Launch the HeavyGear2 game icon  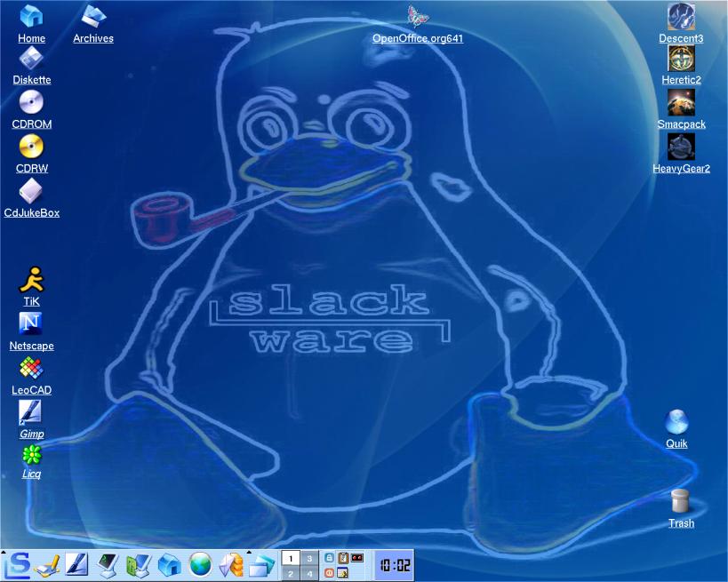coord(681,147)
